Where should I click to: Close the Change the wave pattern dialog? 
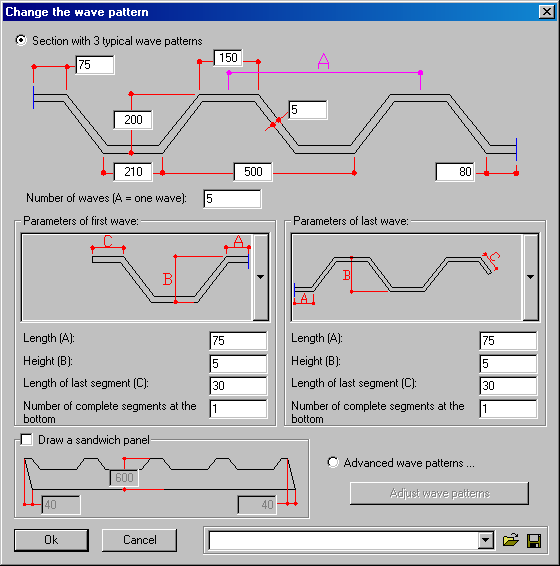[x=547, y=12]
